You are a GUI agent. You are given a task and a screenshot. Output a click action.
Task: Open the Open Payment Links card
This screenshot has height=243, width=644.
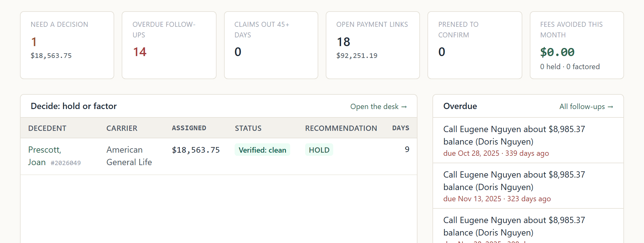[x=373, y=45]
